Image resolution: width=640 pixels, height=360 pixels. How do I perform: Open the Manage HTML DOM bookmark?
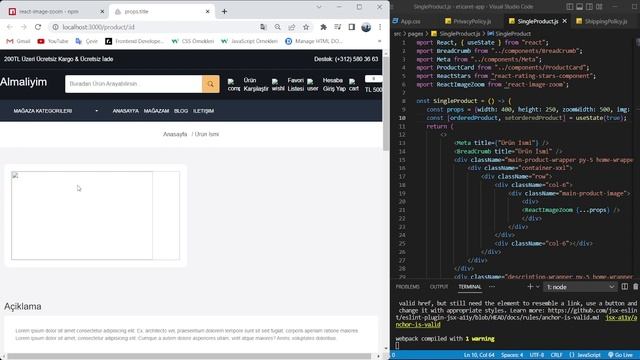[x=314, y=41]
